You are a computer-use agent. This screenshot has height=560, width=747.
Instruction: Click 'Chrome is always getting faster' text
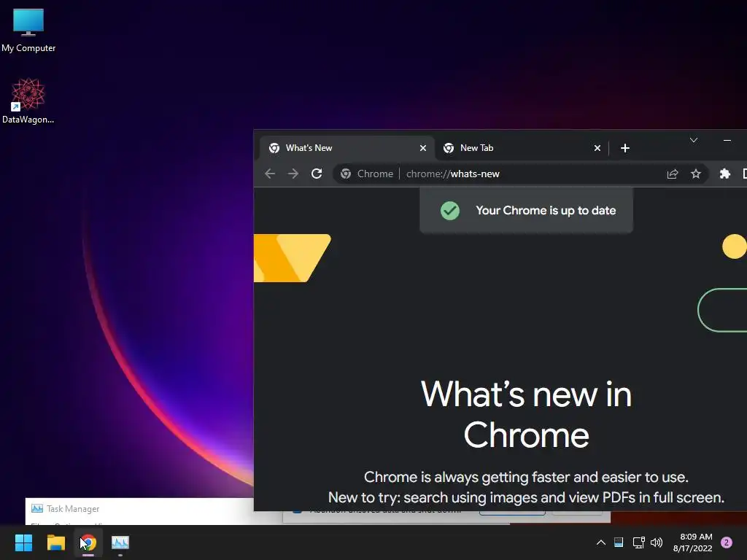tap(526, 477)
